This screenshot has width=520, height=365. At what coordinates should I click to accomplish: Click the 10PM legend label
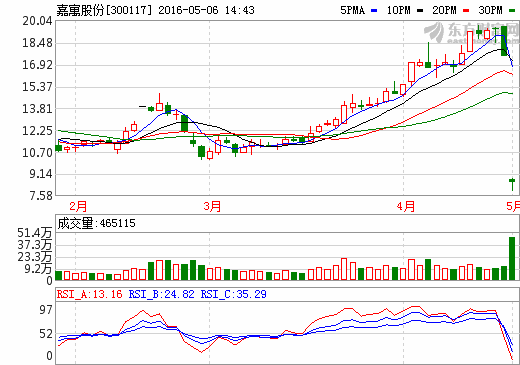click(398, 10)
